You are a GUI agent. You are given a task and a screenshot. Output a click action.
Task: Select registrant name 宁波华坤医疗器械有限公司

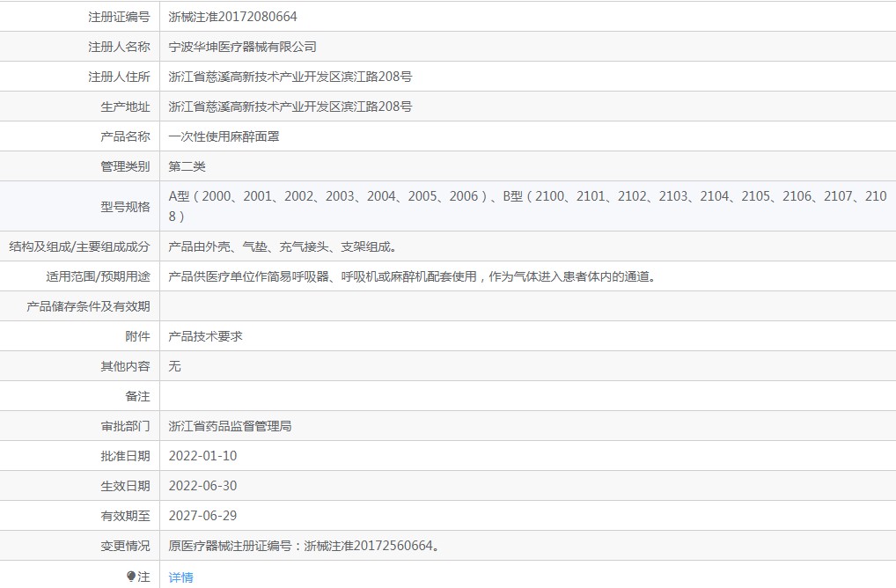point(242,47)
